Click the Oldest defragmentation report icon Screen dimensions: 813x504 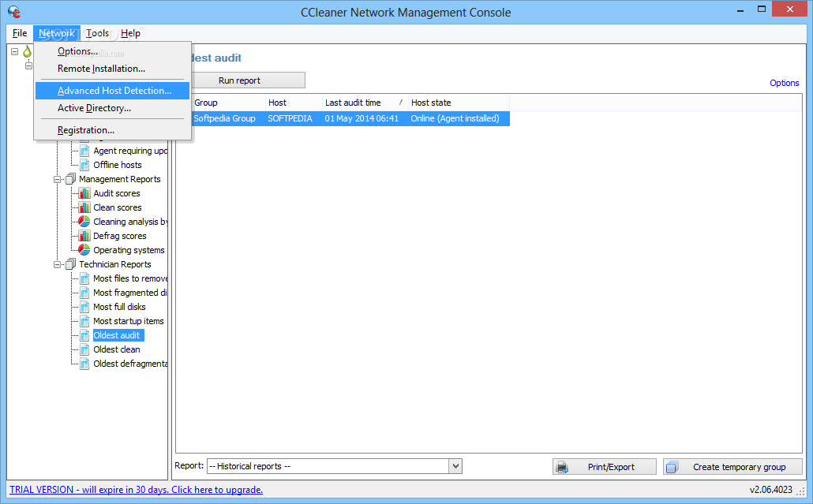tap(84, 364)
